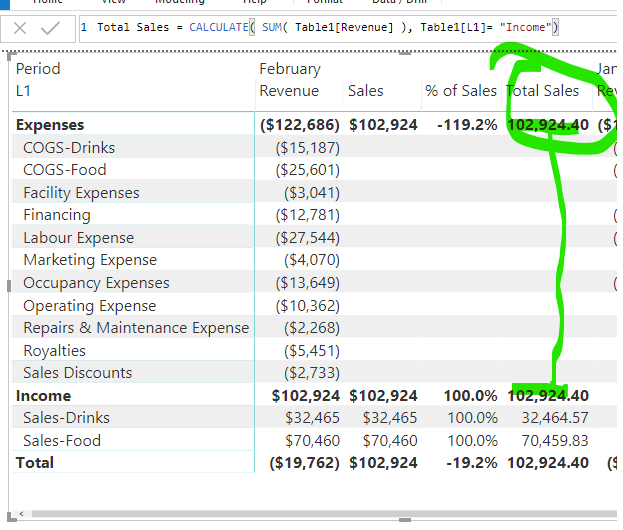Click the matrix horizontal scrollbar track
This screenshot has width=623, height=530.
click(x=324, y=514)
